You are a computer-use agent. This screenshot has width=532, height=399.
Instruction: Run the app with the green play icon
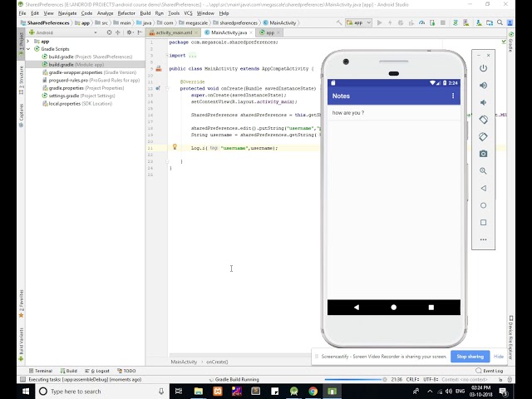(380, 22)
